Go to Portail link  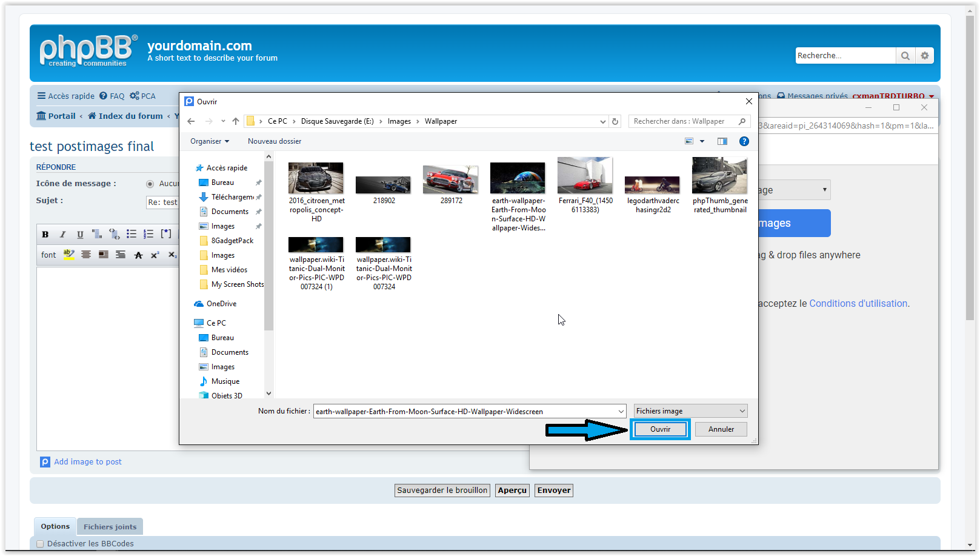pos(56,116)
